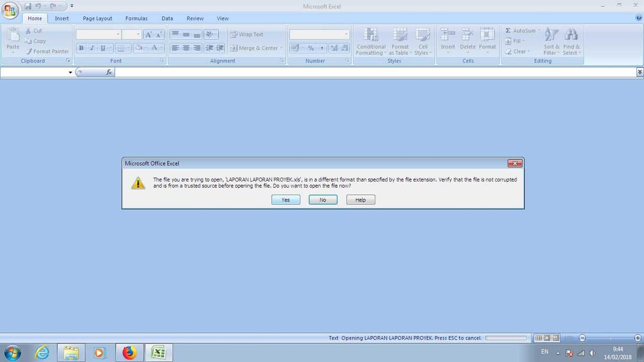Open the Insert ribbon tab
644x362 pixels.
coord(62,19)
